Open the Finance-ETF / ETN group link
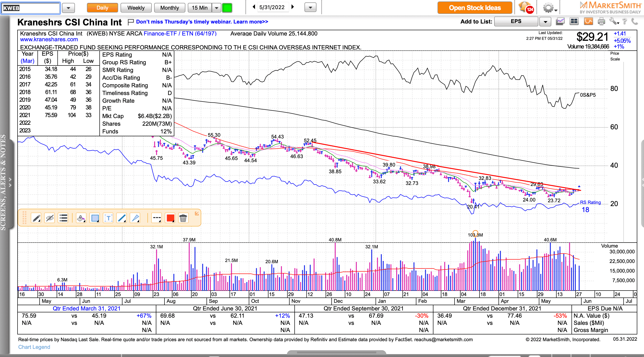 click(180, 34)
